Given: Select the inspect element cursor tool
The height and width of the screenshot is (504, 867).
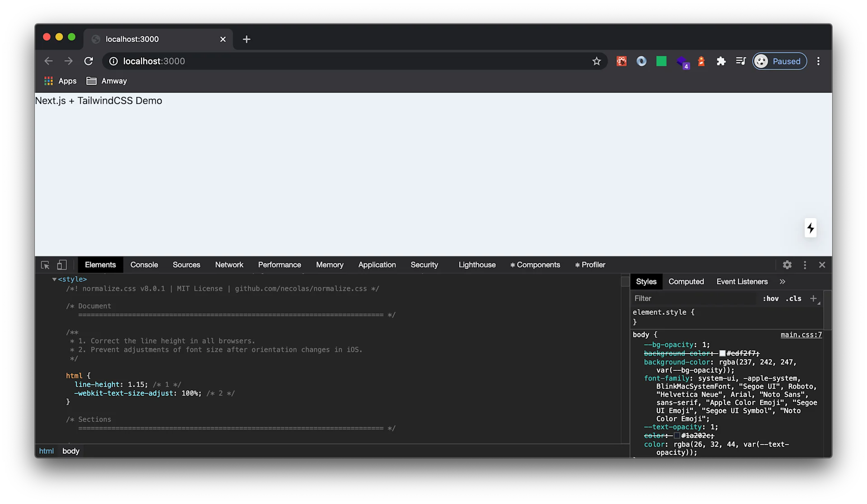Looking at the screenshot, I should pyautogui.click(x=45, y=265).
